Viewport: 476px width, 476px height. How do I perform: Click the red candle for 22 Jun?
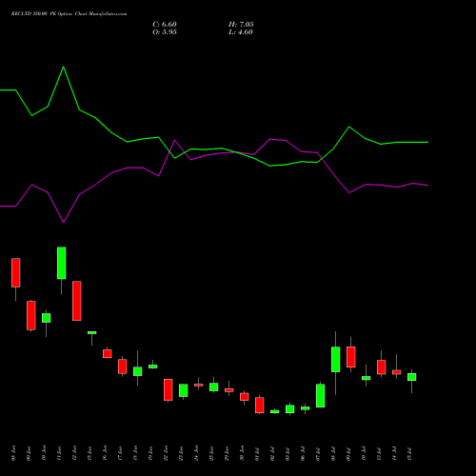click(169, 389)
